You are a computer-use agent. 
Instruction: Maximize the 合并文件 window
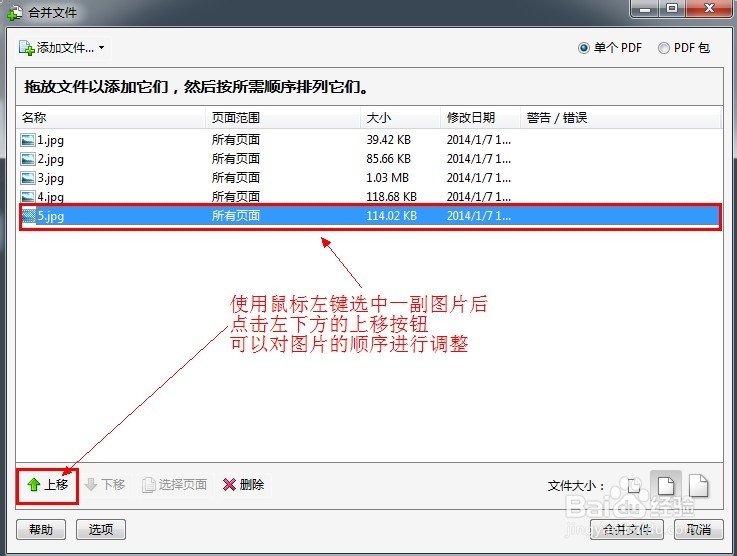pos(672,8)
